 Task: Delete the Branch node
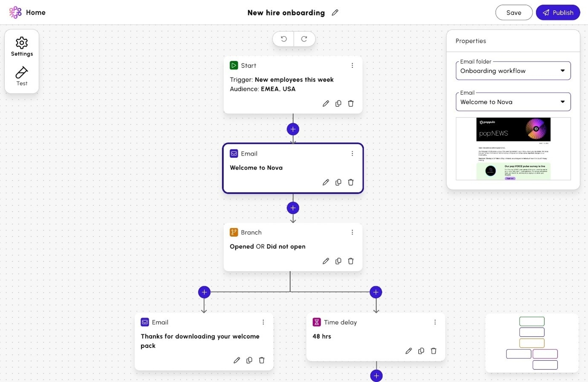350,261
